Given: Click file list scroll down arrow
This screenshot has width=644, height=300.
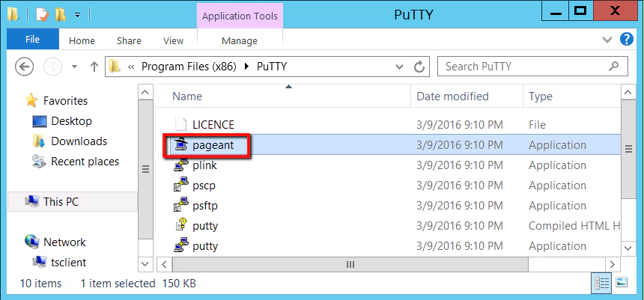Looking at the screenshot, I should pyautogui.click(x=628, y=248).
